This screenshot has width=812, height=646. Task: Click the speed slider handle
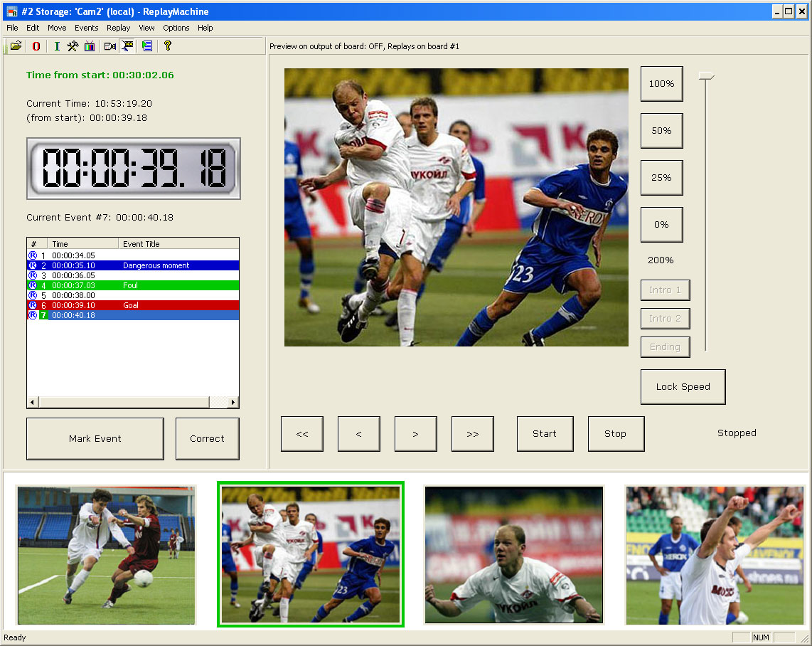coord(706,77)
